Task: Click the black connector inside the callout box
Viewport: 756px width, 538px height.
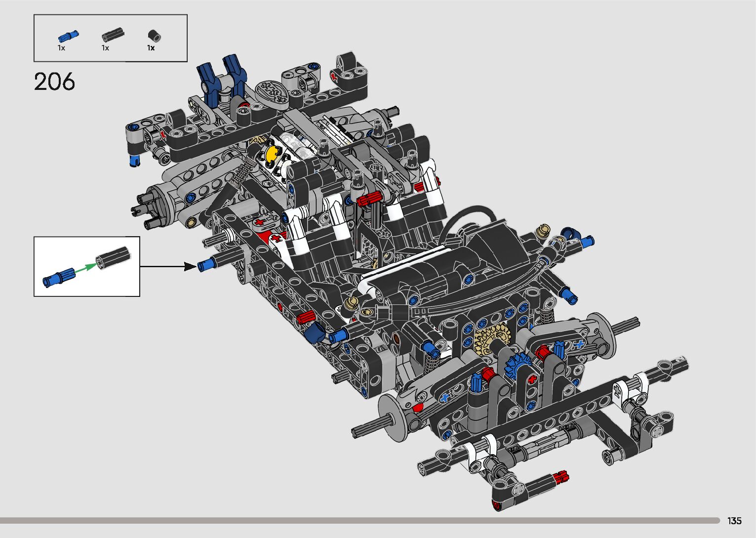Action: point(113,258)
